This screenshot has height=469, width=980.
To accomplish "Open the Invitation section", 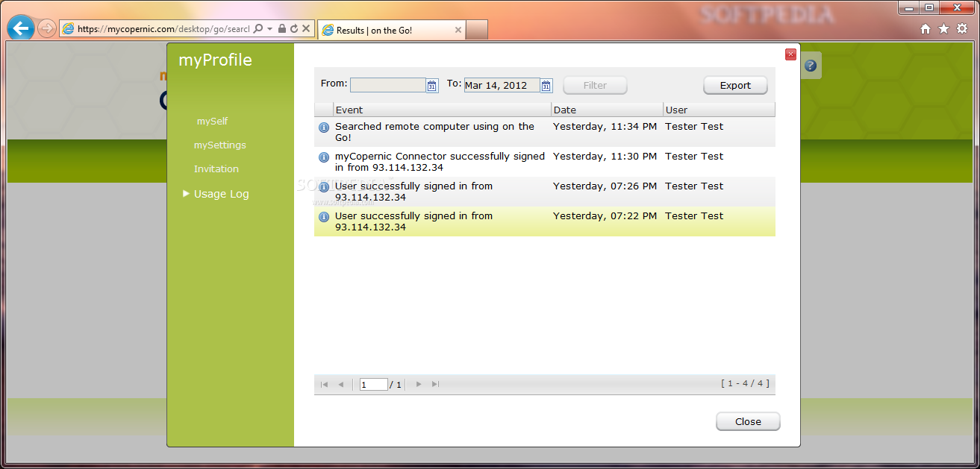I will click(216, 169).
